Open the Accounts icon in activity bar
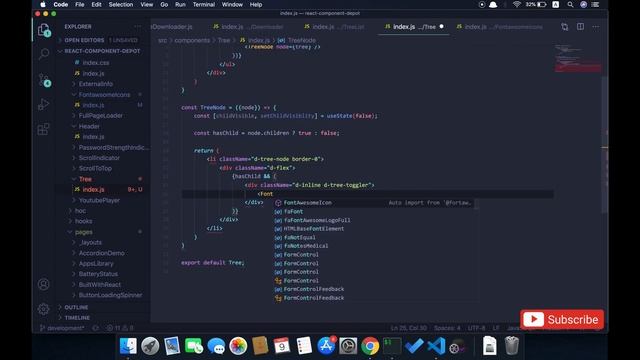The image size is (640, 360). pyautogui.click(x=44, y=284)
